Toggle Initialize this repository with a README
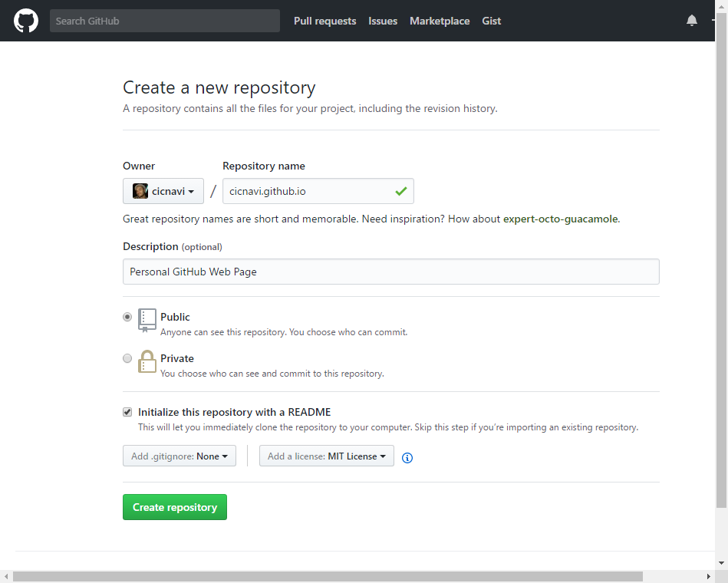 point(127,412)
